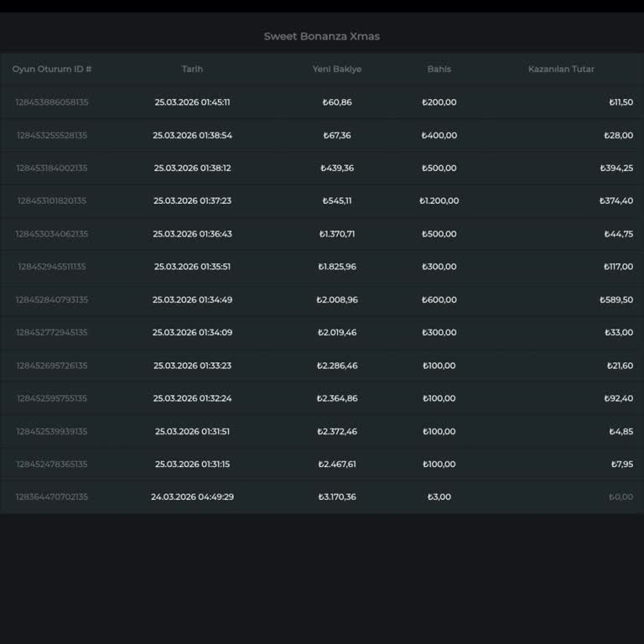Viewport: 644px width, 644px height.
Task: Click the date 25.03.2026 01:36:43
Action: tap(192, 234)
